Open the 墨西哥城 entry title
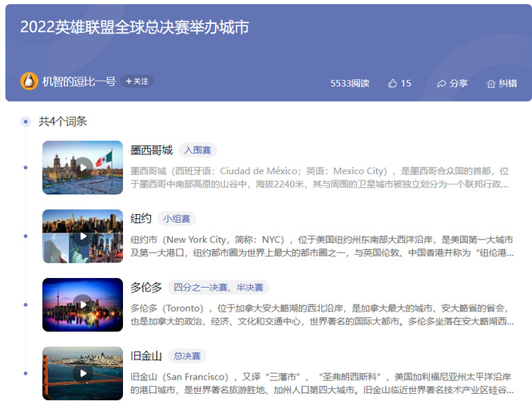Image resolution: width=532 pixels, height=417 pixels. pyautogui.click(x=152, y=150)
